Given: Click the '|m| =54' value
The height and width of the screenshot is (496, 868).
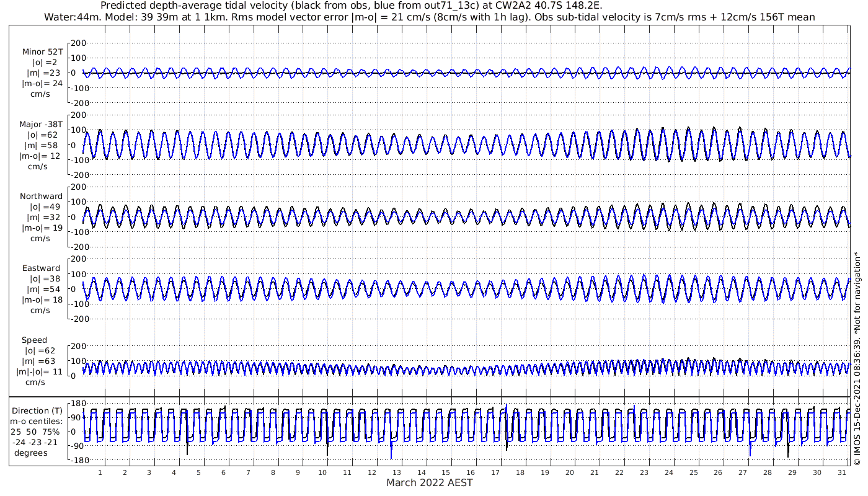Looking at the screenshot, I should pos(45,290).
